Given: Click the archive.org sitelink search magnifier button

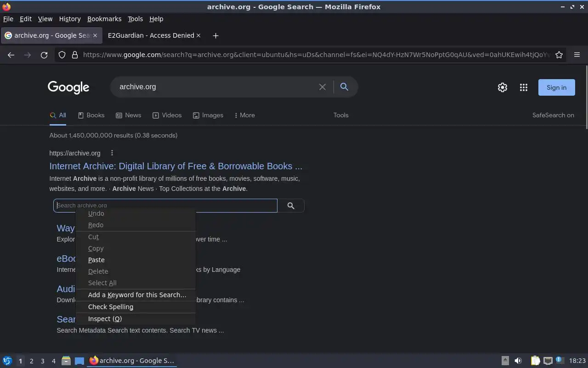Looking at the screenshot, I should [291, 206].
